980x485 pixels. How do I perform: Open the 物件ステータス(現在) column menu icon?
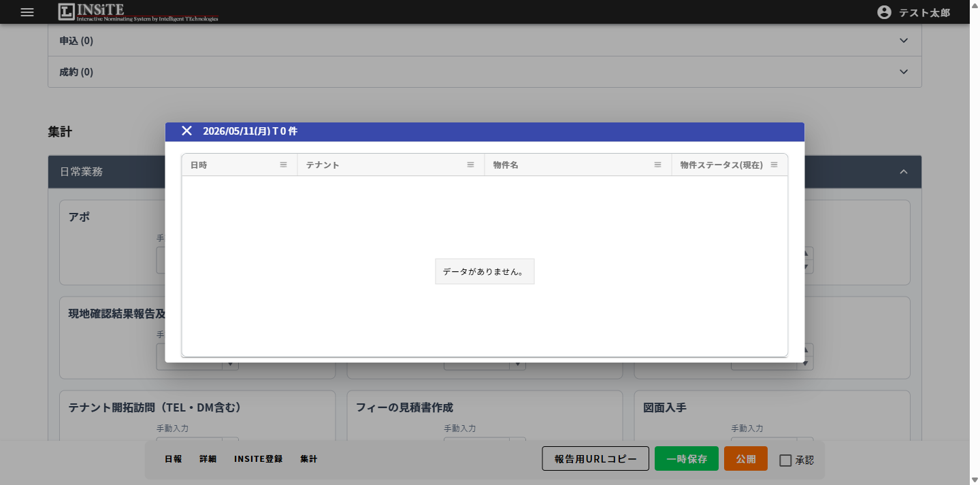(x=774, y=165)
